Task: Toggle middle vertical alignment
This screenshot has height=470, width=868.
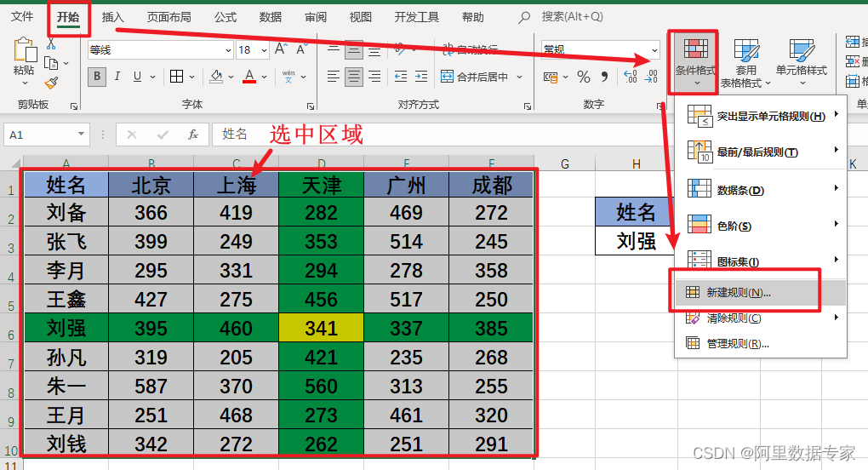Action: coord(354,50)
